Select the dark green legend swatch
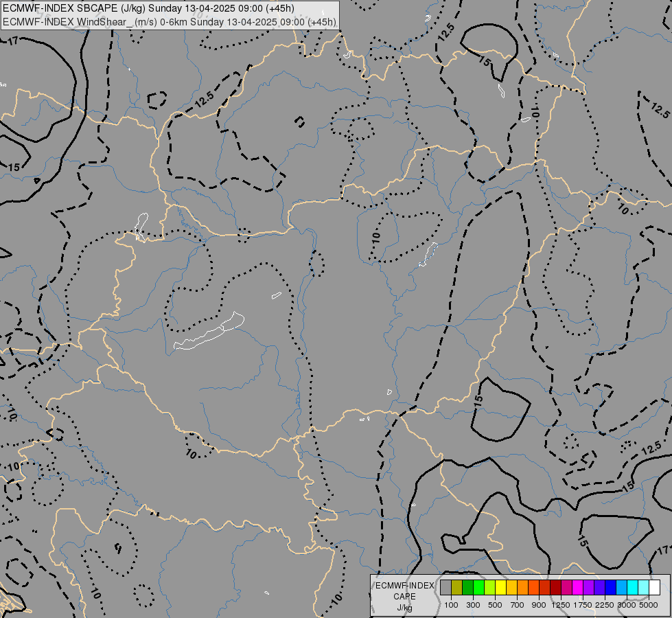Image resolution: width=672 pixels, height=618 pixels. click(x=467, y=587)
